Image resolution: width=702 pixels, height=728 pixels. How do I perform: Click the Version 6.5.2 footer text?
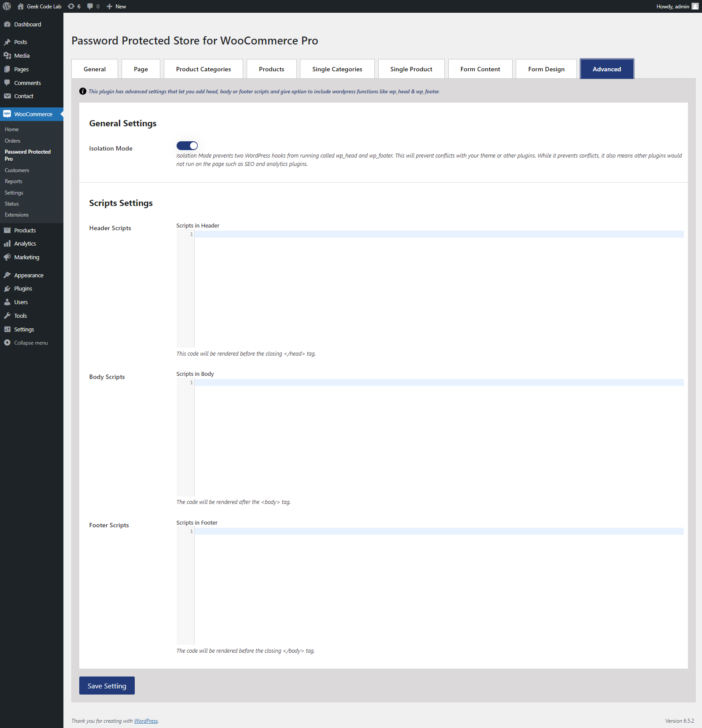[680, 721]
